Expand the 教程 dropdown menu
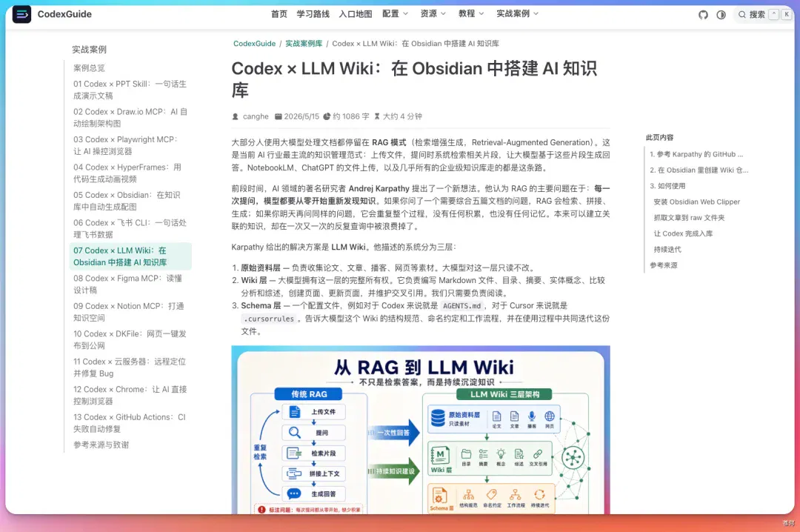Viewport: 800px width, 532px height. tap(471, 14)
